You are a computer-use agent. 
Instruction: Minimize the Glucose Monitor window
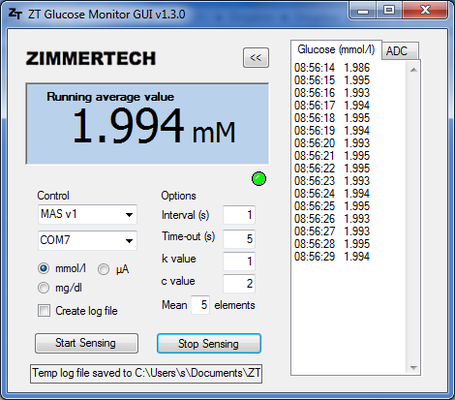tap(363, 11)
